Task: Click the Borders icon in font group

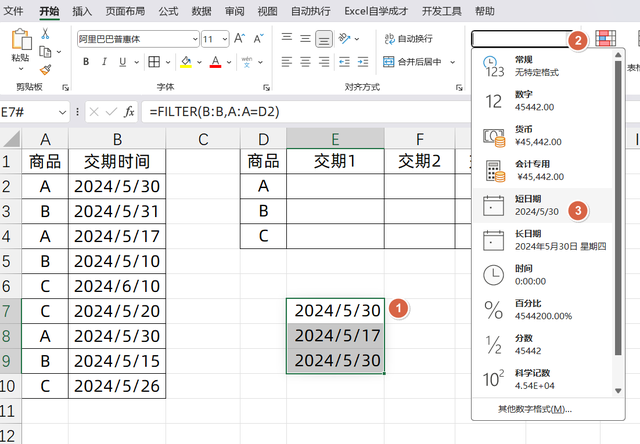Action: (x=152, y=62)
